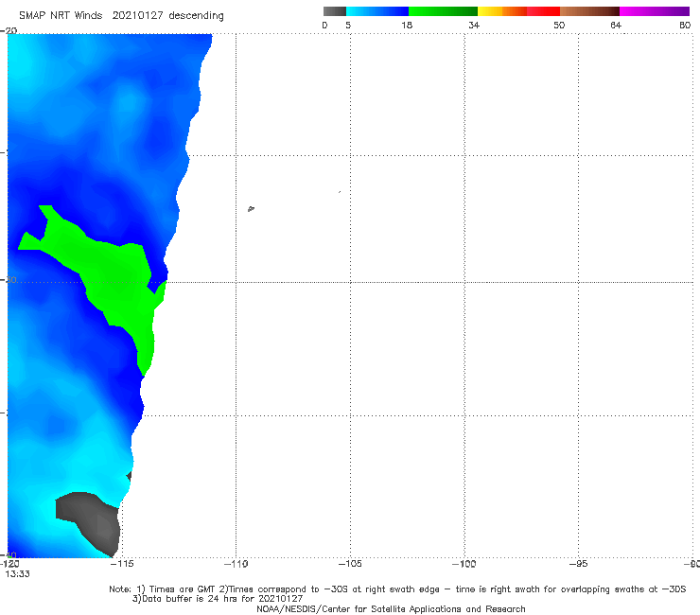Click the magenta 64-80 colorbar segment
Viewport: 700px width, 615px height.
(655, 11)
